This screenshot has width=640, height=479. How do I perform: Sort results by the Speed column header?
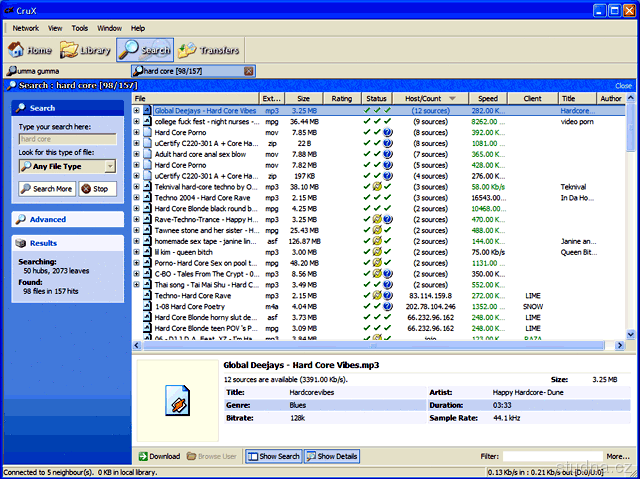pyautogui.click(x=487, y=99)
